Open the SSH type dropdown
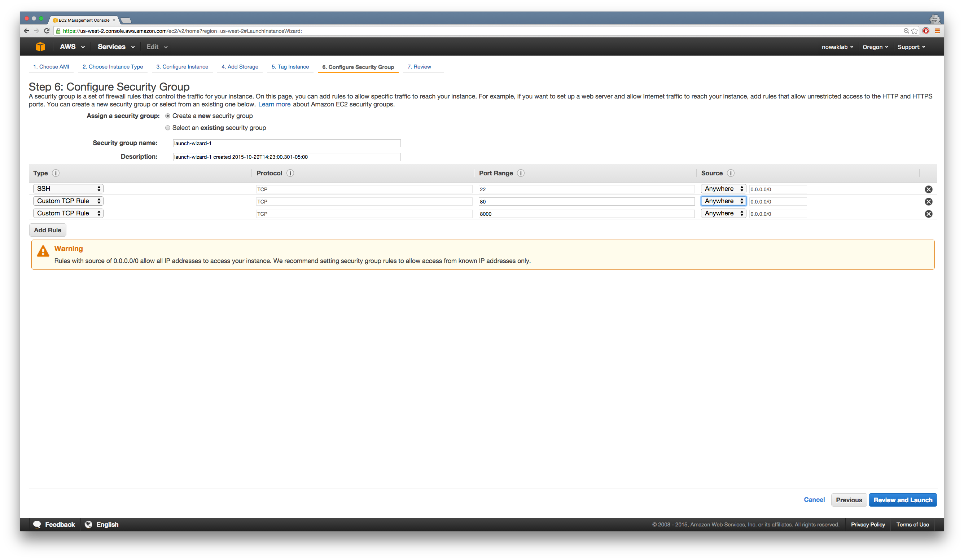The width and height of the screenshot is (964, 560). tap(68, 189)
